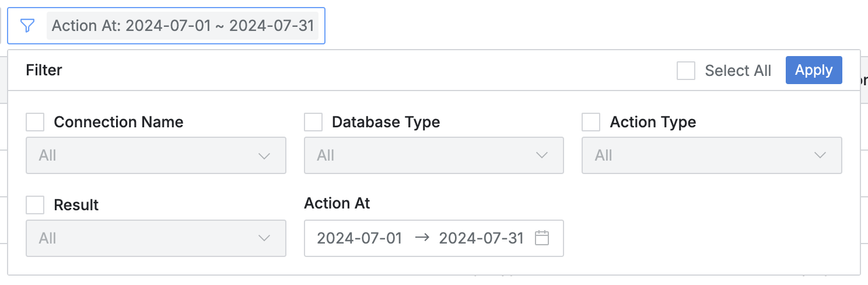Viewport: 868px width, 285px height.
Task: Select the end date 2024-07-31 field
Action: (x=481, y=238)
